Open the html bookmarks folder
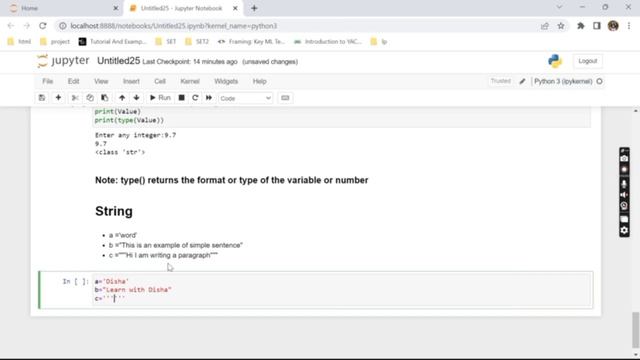The height and width of the screenshot is (360, 640). point(19,42)
